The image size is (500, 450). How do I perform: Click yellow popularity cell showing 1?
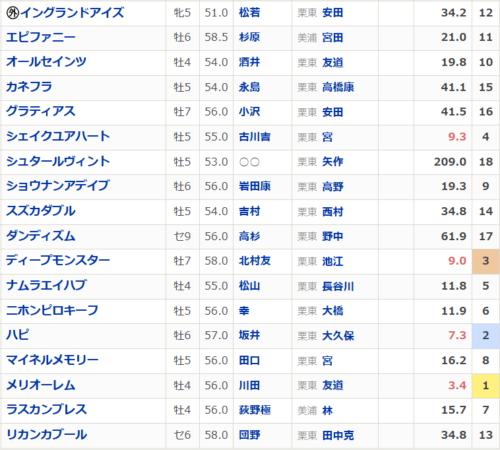[486, 386]
